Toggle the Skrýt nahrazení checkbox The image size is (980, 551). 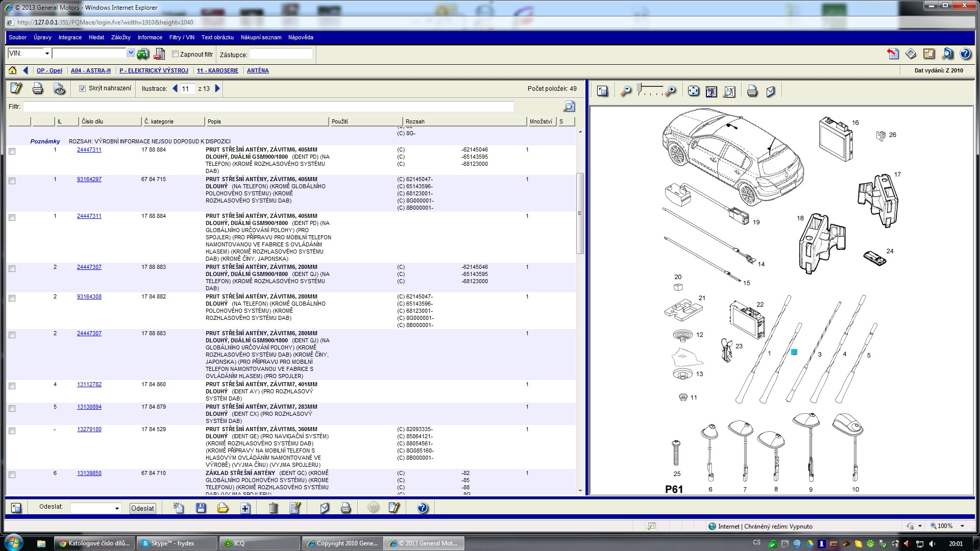click(82, 89)
